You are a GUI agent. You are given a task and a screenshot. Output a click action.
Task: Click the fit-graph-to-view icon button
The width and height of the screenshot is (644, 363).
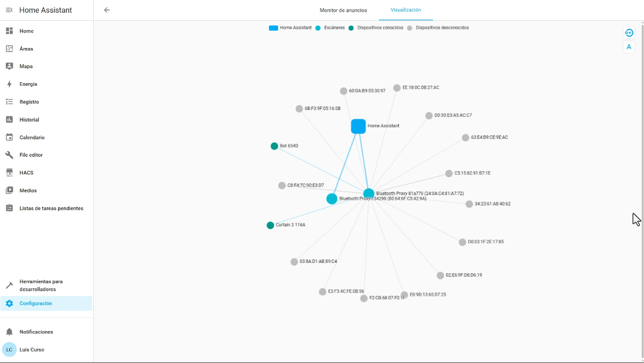click(x=629, y=33)
